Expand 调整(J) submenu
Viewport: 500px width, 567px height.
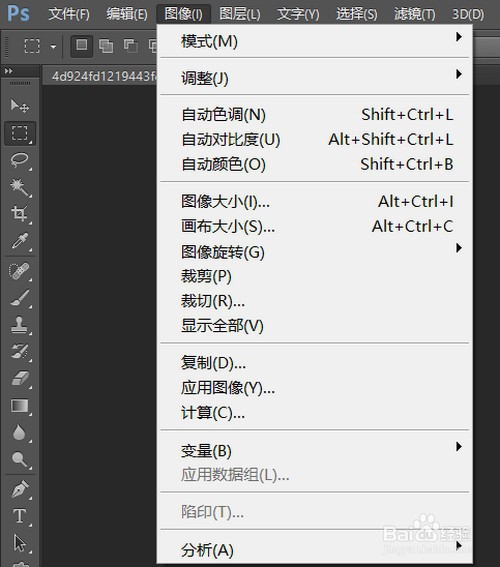(315, 77)
